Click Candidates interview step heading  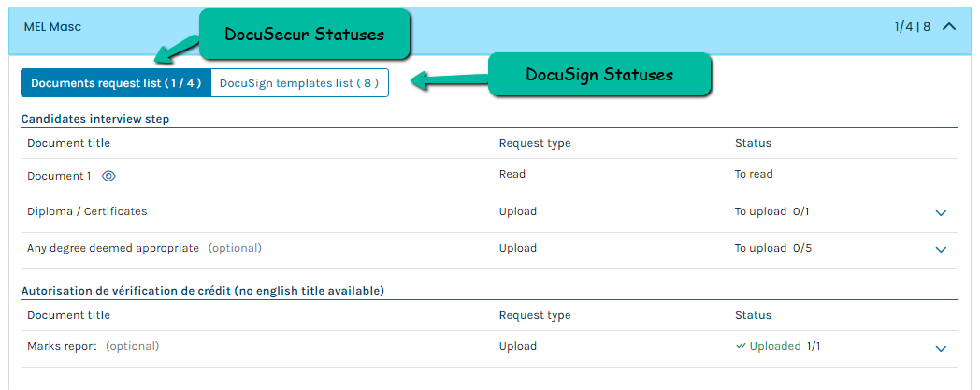coord(95,119)
